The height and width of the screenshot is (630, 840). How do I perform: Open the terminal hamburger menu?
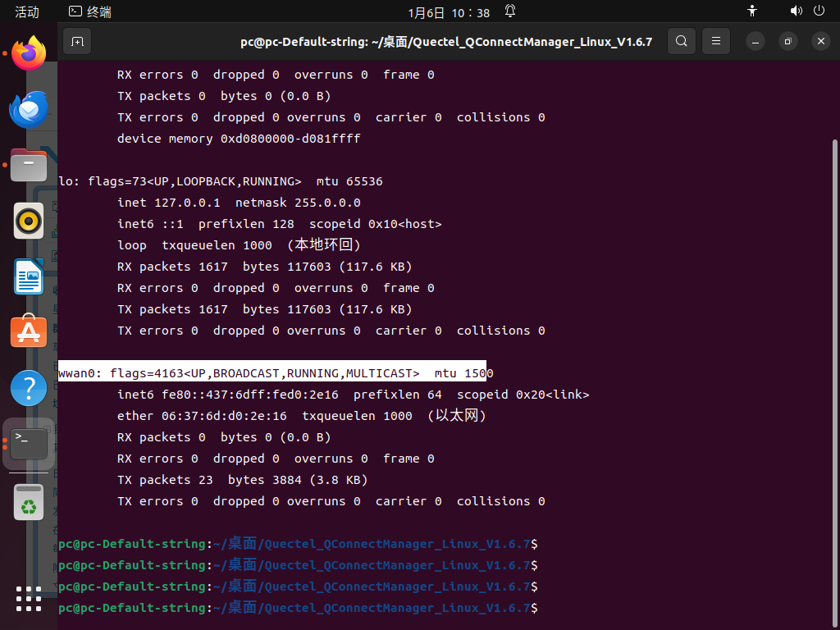coord(715,41)
